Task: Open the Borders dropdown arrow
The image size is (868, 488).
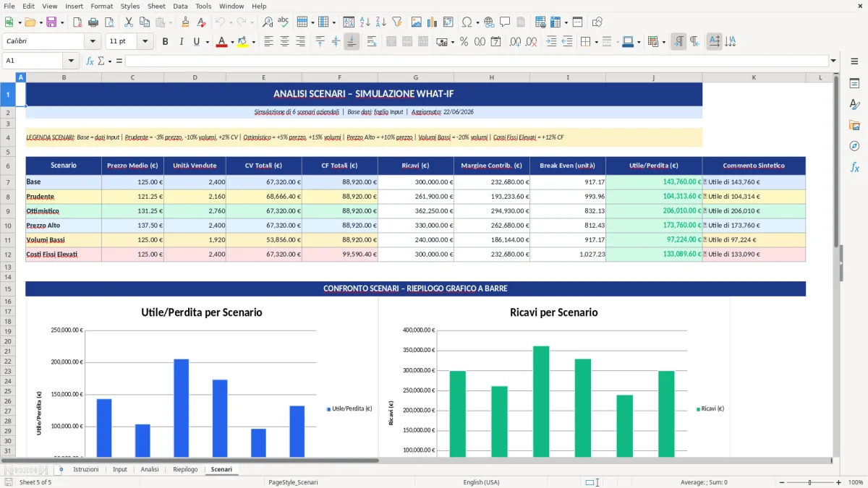Action: point(596,42)
